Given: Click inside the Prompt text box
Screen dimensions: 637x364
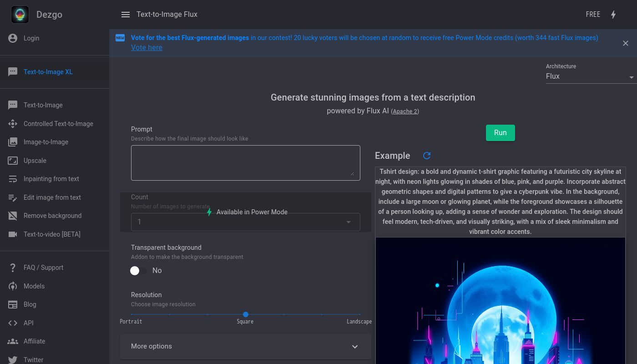Looking at the screenshot, I should [x=246, y=163].
